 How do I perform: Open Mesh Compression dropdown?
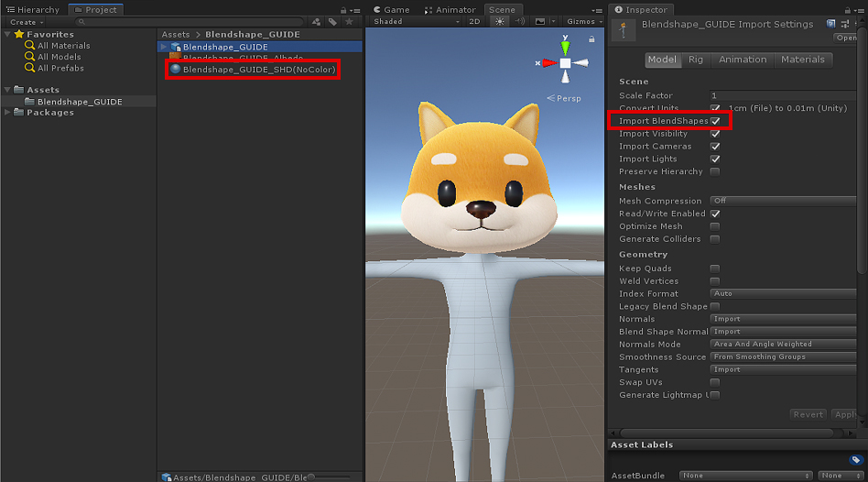pos(783,201)
